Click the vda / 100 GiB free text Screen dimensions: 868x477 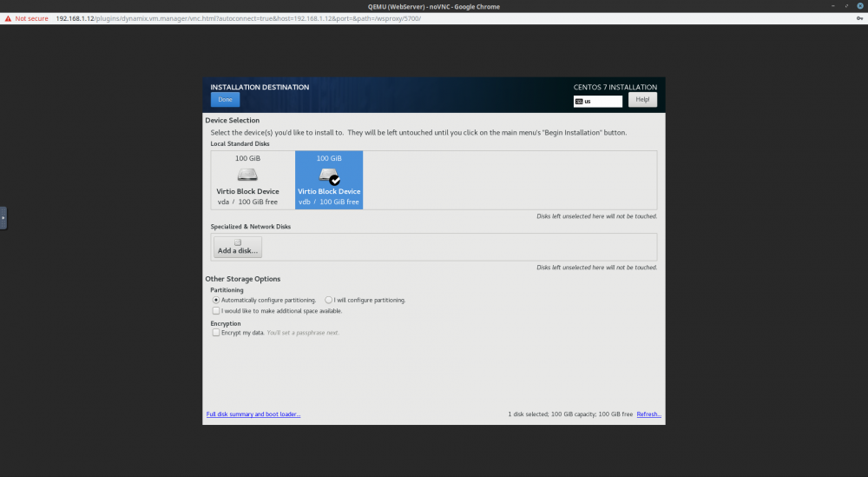point(247,202)
